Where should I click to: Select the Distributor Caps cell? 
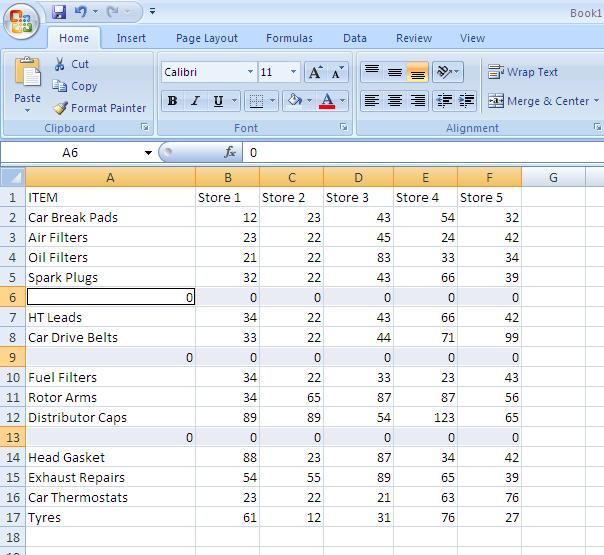[x=111, y=418]
